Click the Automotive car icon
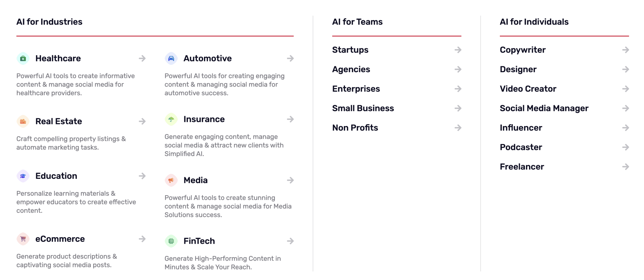The width and height of the screenshot is (644, 280). (171, 58)
